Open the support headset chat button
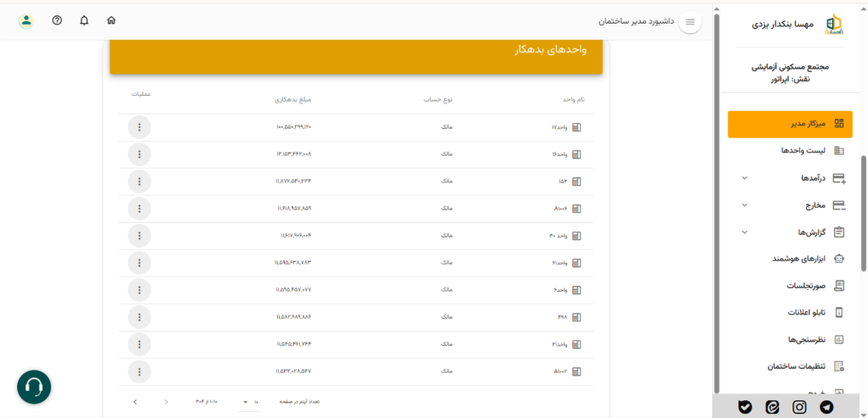868x418 pixels. pyautogui.click(x=34, y=387)
